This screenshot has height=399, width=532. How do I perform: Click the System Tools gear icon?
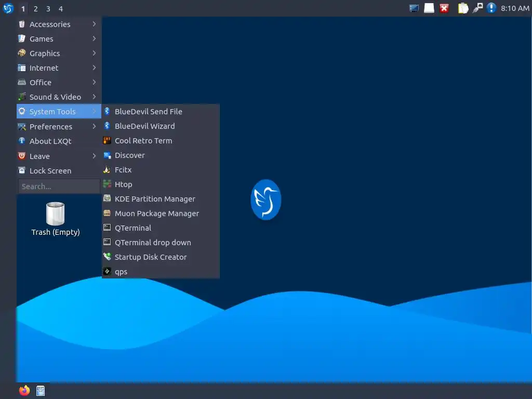(22, 111)
